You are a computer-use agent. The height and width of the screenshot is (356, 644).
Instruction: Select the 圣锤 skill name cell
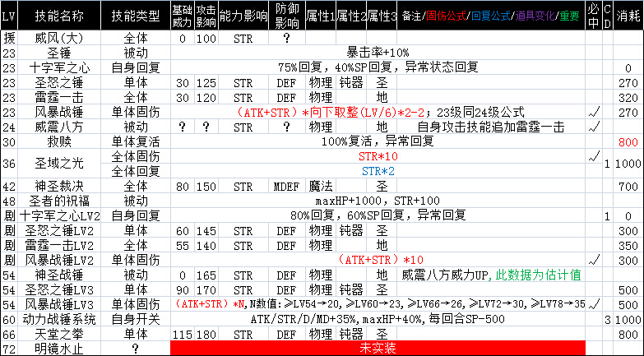click(59, 53)
